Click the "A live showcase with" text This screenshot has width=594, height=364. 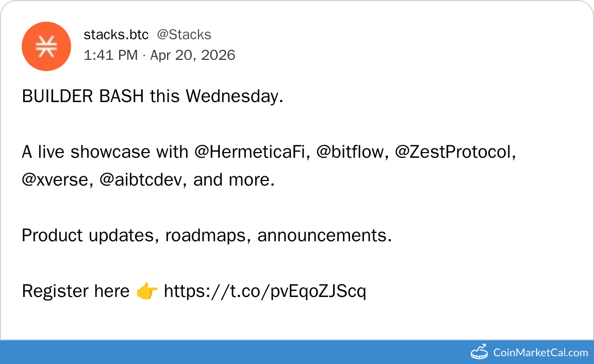pyautogui.click(x=105, y=152)
